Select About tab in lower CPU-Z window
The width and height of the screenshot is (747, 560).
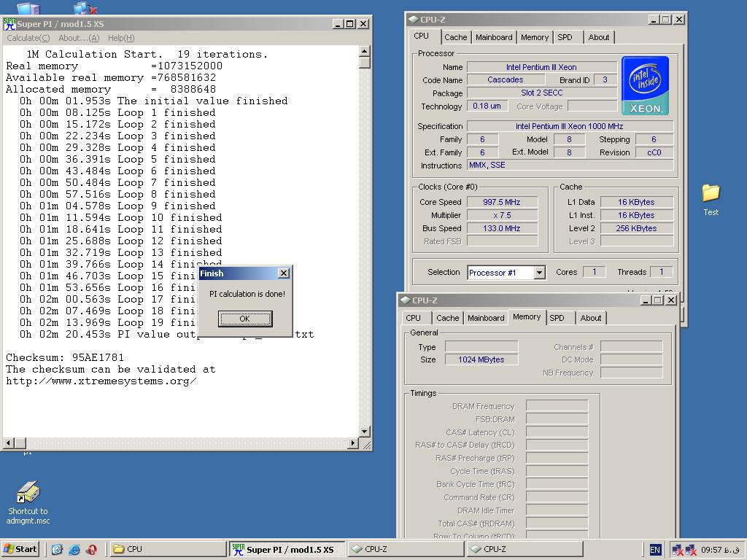(x=590, y=318)
